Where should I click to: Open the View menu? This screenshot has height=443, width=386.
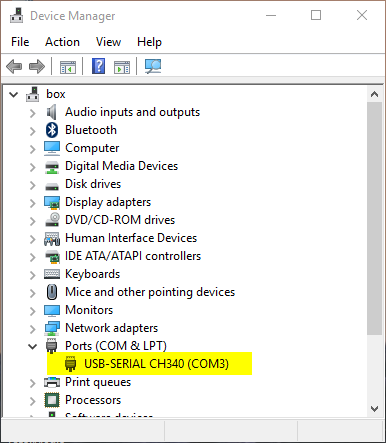pyautogui.click(x=108, y=42)
